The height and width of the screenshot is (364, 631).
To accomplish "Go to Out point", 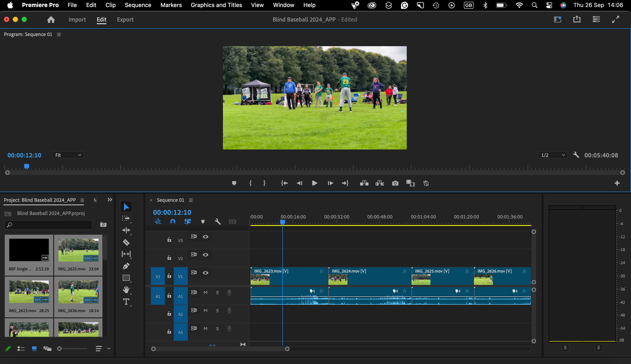I will 345,183.
